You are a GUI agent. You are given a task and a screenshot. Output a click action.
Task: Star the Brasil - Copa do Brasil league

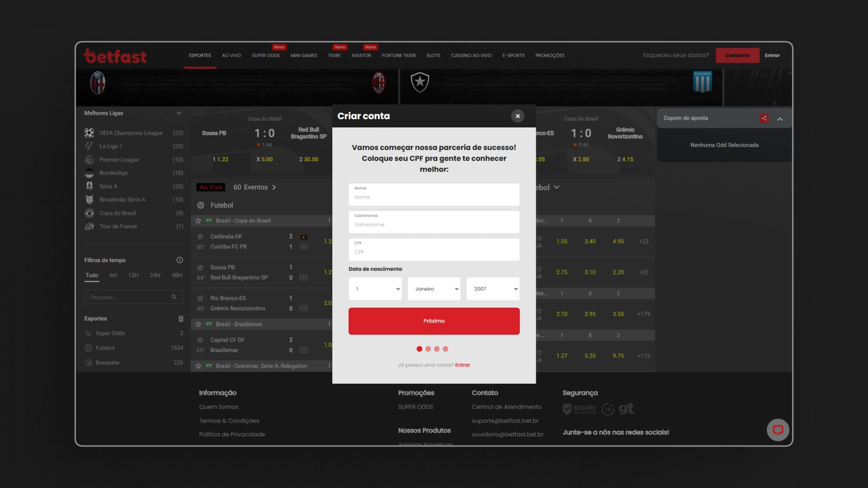coord(198,221)
